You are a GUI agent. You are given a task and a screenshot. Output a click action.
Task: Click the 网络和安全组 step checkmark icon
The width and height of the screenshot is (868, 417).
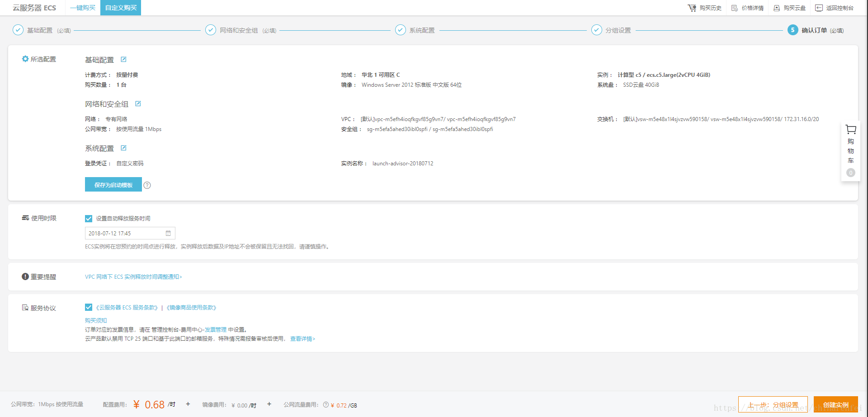[211, 30]
